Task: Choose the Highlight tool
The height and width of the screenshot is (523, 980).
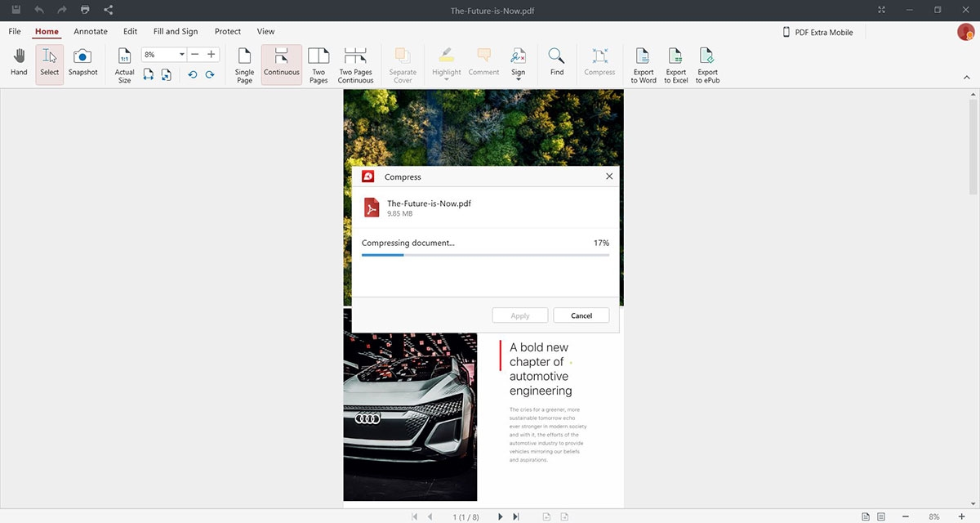Action: (447, 60)
